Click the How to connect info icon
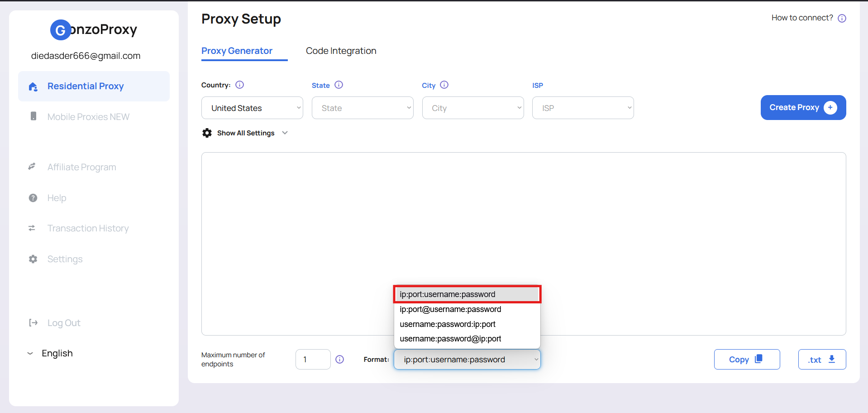 (842, 18)
